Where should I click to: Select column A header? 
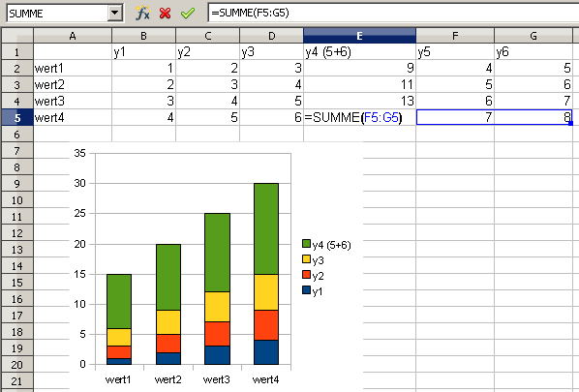tap(73, 36)
